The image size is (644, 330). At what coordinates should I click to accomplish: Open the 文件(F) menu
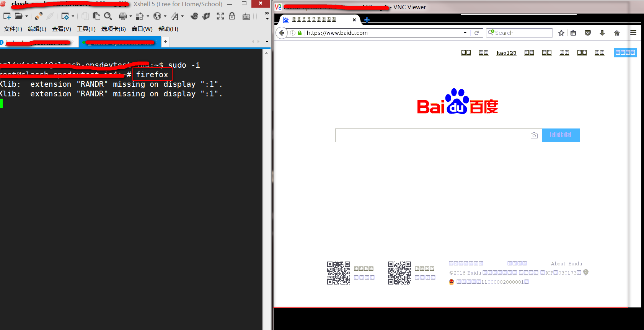(13, 29)
